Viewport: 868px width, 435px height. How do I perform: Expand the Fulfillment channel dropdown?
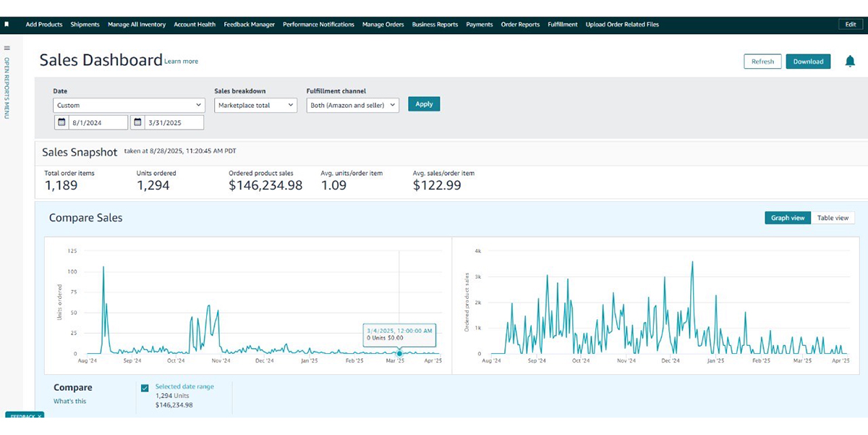[353, 105]
